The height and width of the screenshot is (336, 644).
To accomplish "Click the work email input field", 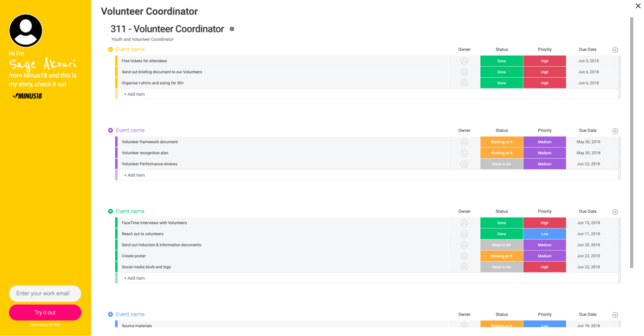I will 45,293.
